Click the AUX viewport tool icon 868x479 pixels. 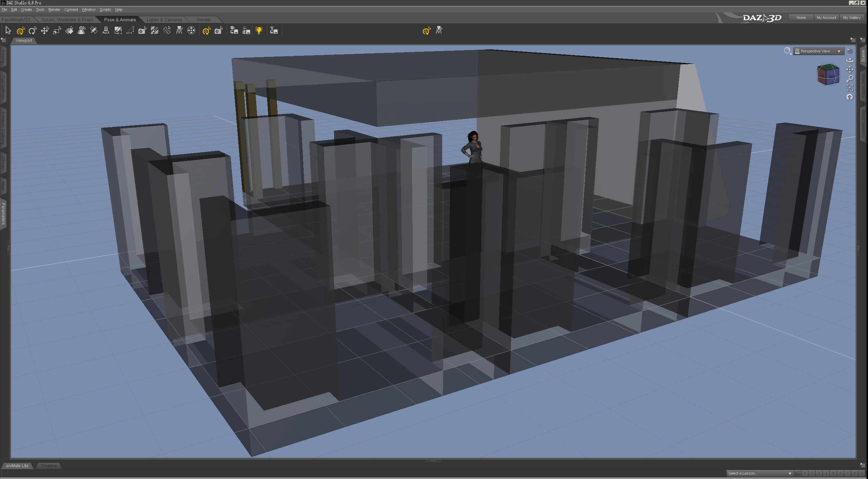[x=106, y=31]
